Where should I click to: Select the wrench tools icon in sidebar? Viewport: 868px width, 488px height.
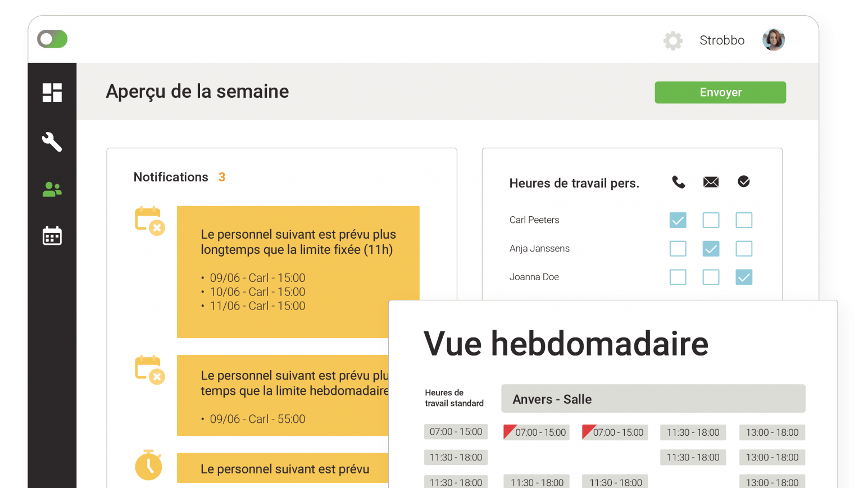click(x=52, y=142)
